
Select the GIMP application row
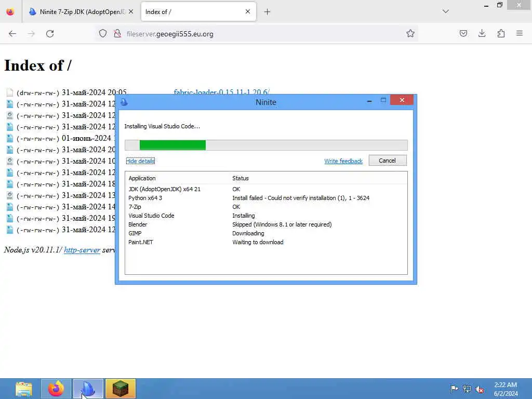pyautogui.click(x=266, y=233)
